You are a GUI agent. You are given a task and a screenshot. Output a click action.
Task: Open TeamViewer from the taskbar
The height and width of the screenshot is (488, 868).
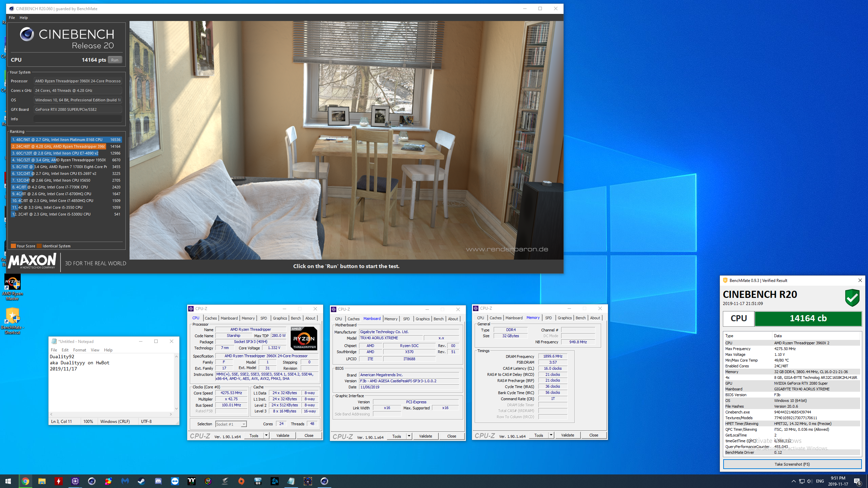(175, 481)
